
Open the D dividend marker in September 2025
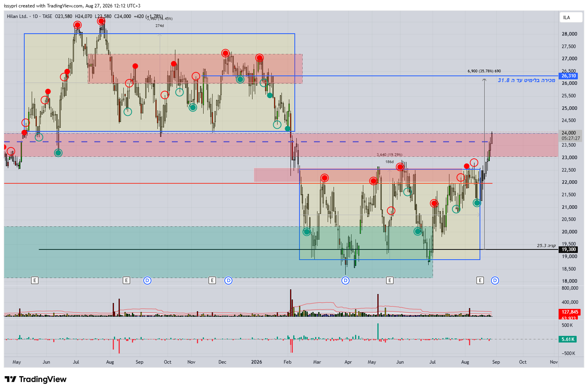(x=147, y=280)
